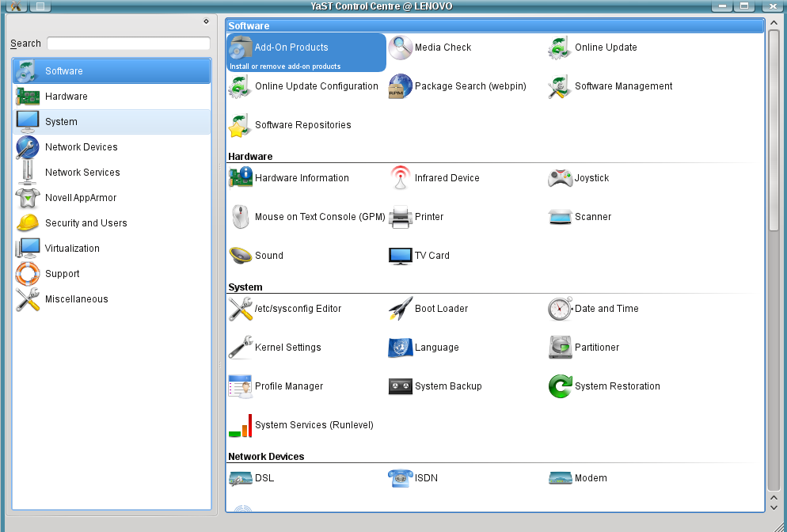This screenshot has width=787, height=532.
Task: Select Miscellaneous category in sidebar
Action: coord(112,299)
